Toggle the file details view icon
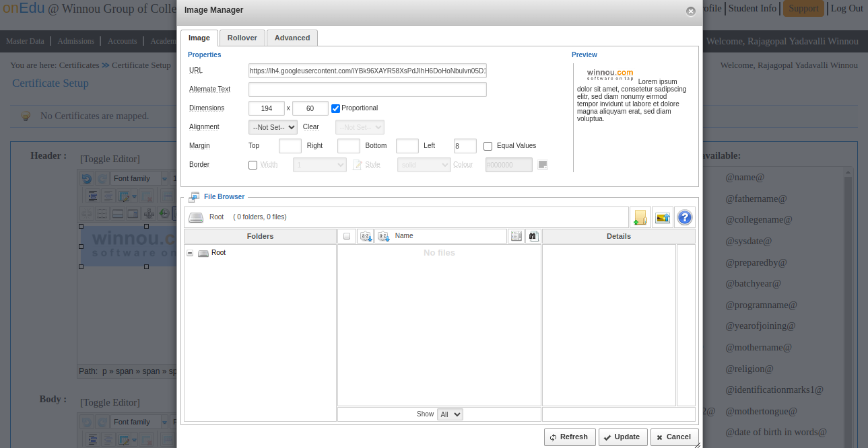This screenshot has height=448, width=868. pyautogui.click(x=516, y=236)
